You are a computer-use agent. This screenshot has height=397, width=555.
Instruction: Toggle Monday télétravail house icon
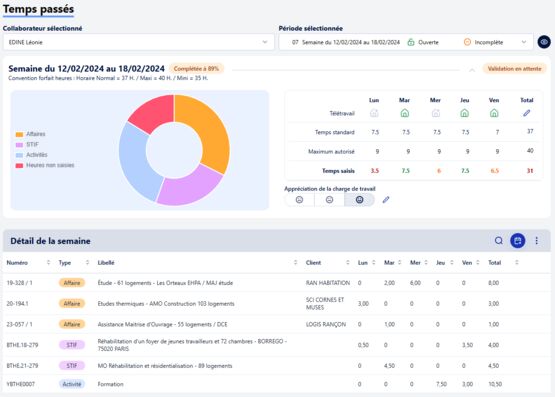374,113
